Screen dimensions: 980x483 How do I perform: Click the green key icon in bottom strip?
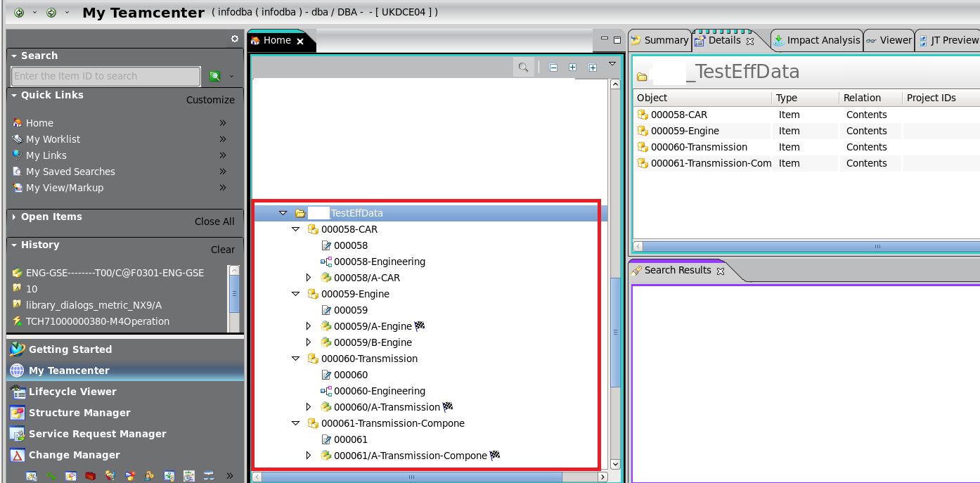[51, 476]
